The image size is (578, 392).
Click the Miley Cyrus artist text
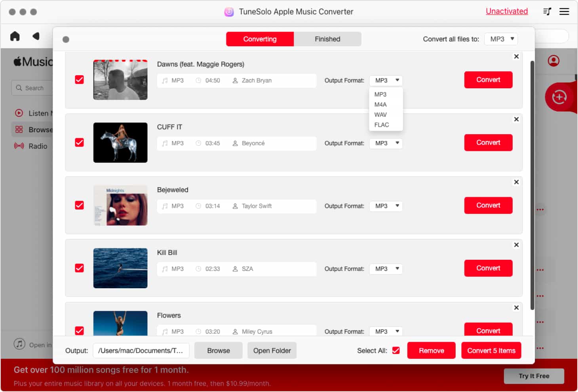point(257,331)
